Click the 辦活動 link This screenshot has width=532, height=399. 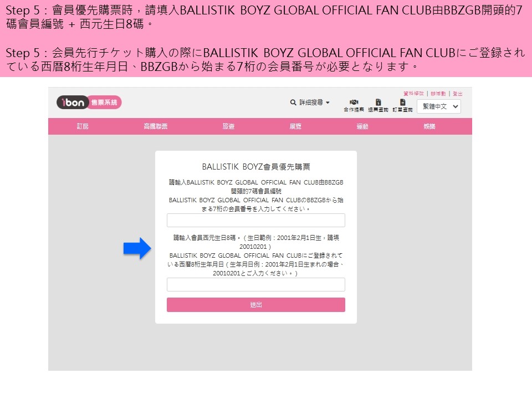(438, 94)
